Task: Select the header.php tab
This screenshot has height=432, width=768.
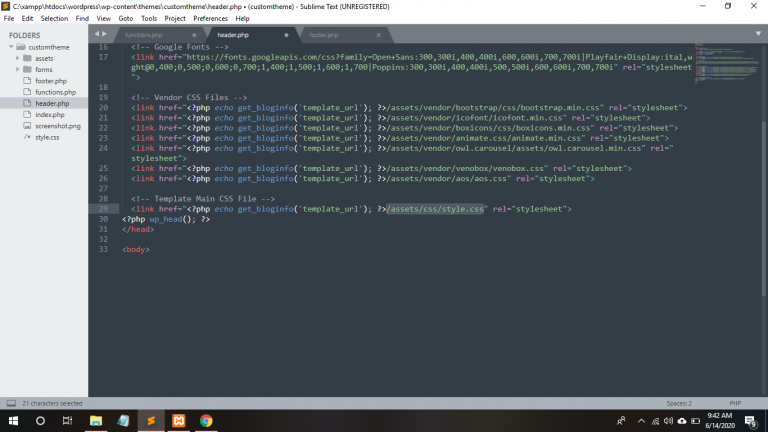Action: coord(233,35)
